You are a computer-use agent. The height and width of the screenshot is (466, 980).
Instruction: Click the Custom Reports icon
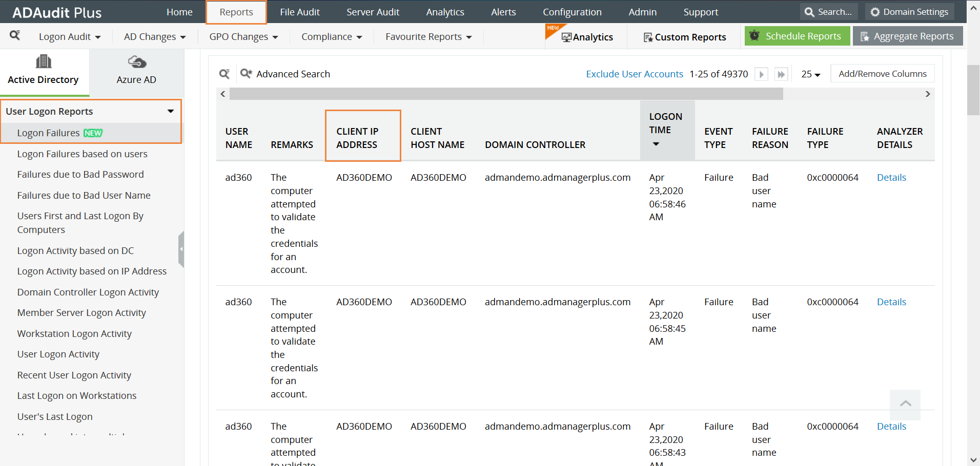(648, 37)
